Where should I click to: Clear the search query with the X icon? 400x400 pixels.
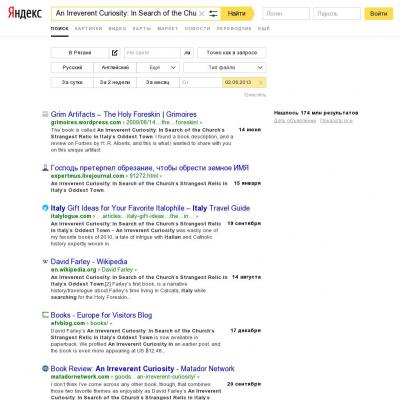pyautogui.click(x=202, y=14)
